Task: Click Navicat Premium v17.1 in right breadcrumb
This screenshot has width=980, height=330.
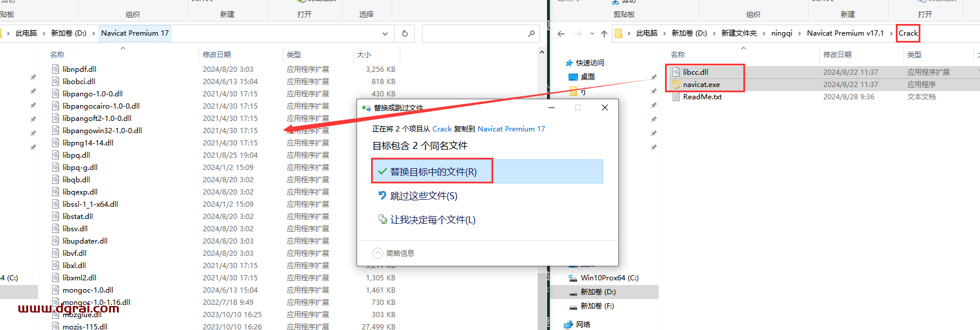Action: [845, 33]
